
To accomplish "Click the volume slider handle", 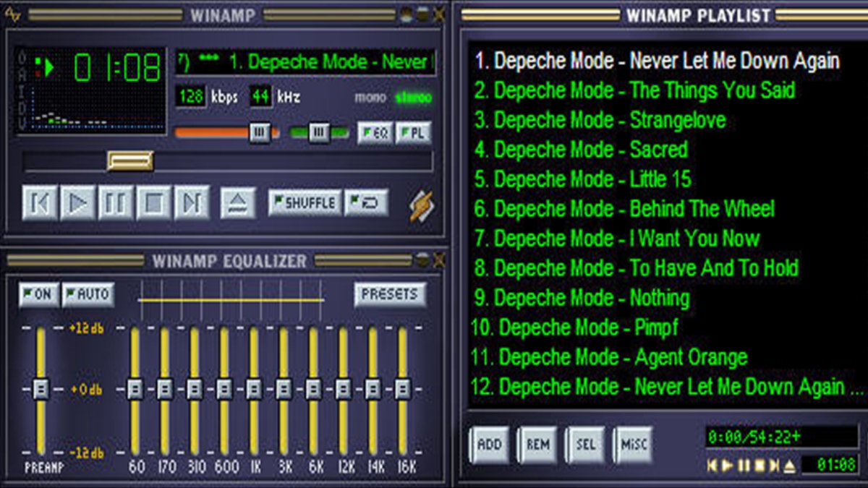I will pyautogui.click(x=260, y=132).
